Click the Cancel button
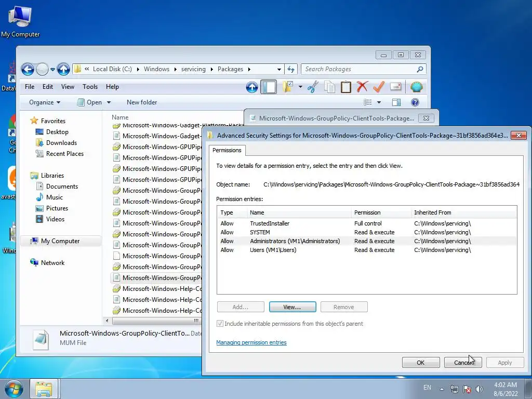 [x=463, y=363]
